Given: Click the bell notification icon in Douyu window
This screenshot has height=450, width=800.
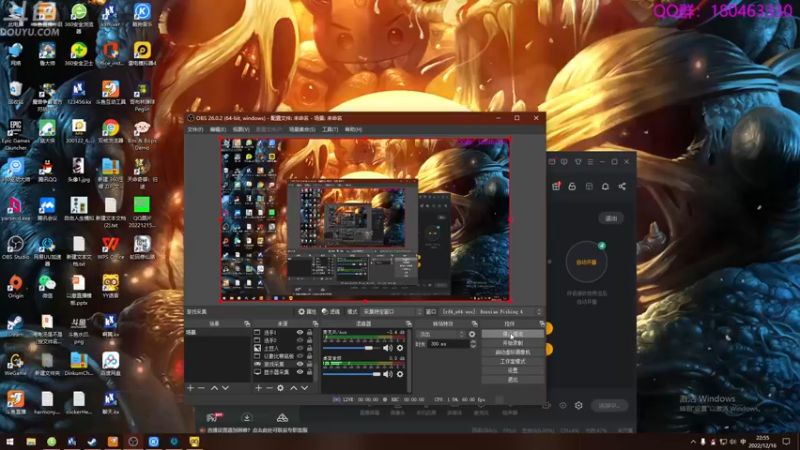Looking at the screenshot, I should (605, 186).
